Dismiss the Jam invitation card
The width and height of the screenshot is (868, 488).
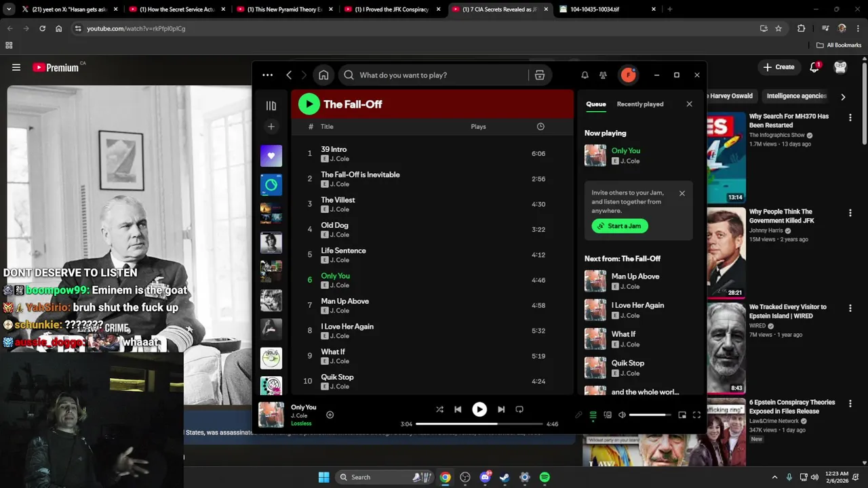click(x=682, y=193)
